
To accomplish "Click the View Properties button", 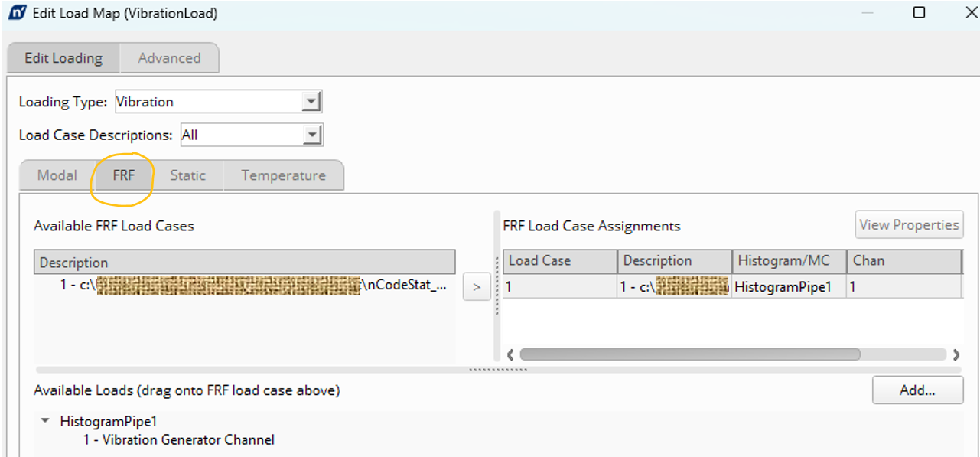I will 909,225.
